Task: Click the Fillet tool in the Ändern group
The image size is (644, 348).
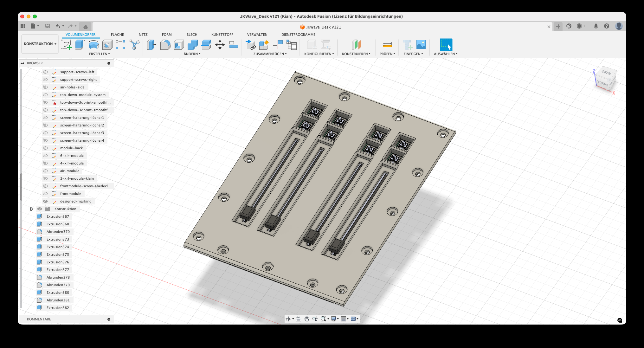Action: [165, 45]
